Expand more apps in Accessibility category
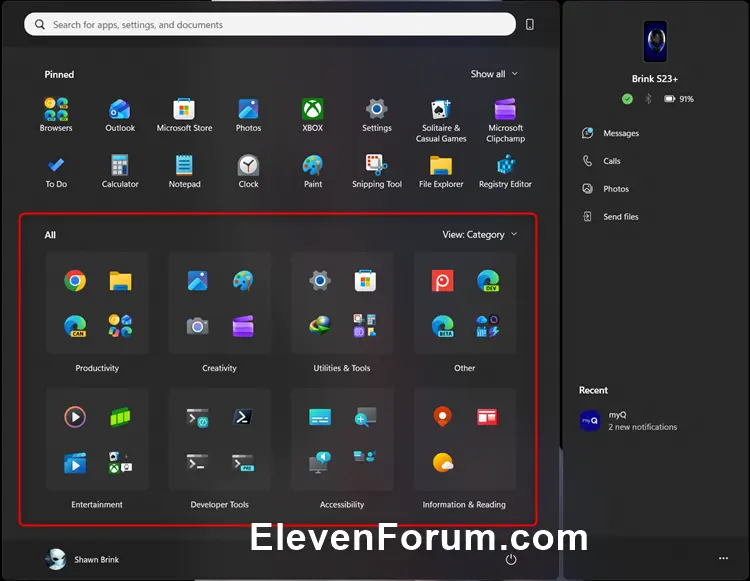 (x=365, y=457)
